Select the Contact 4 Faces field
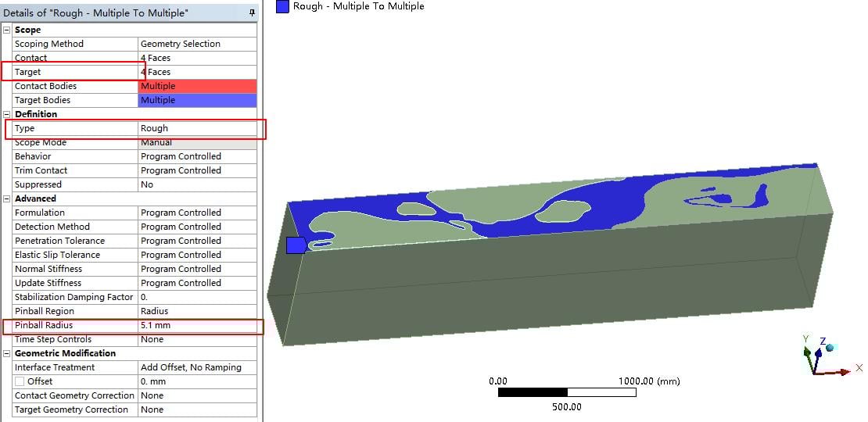Image resolution: width=868 pixels, height=422 pixels. (x=197, y=58)
